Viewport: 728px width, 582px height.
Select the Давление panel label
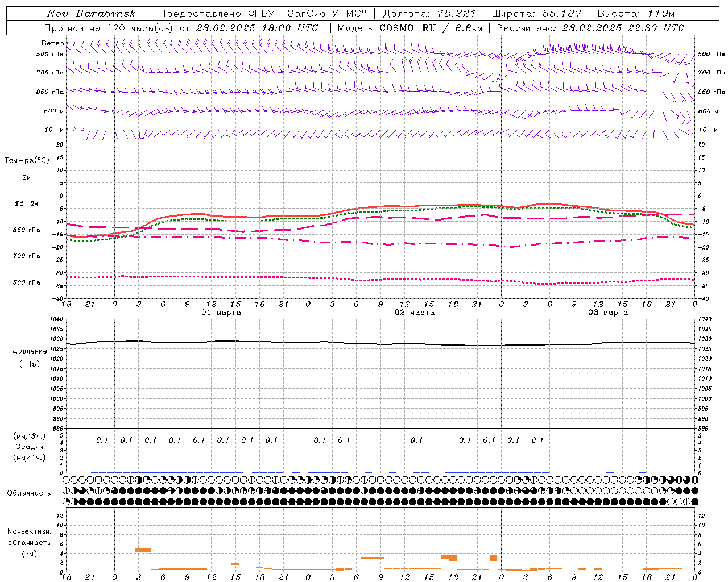pos(30,351)
